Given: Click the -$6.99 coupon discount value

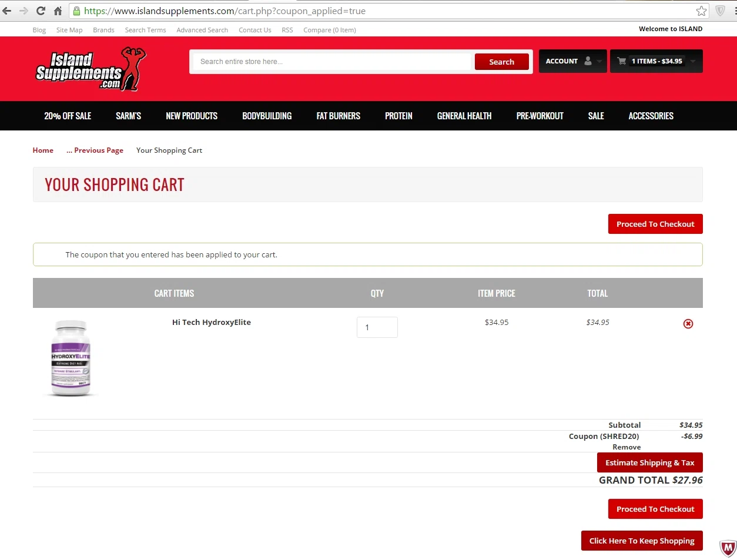Looking at the screenshot, I should (x=692, y=436).
